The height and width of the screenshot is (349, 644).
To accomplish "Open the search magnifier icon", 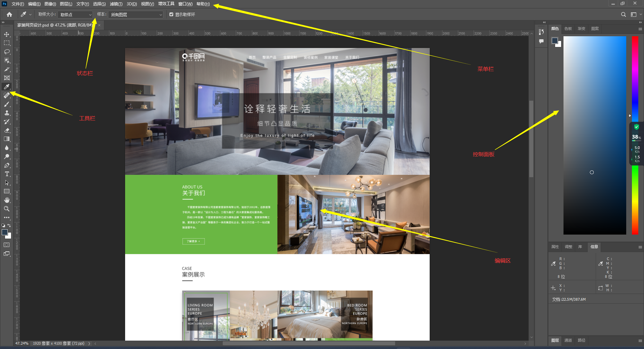I will (x=623, y=14).
